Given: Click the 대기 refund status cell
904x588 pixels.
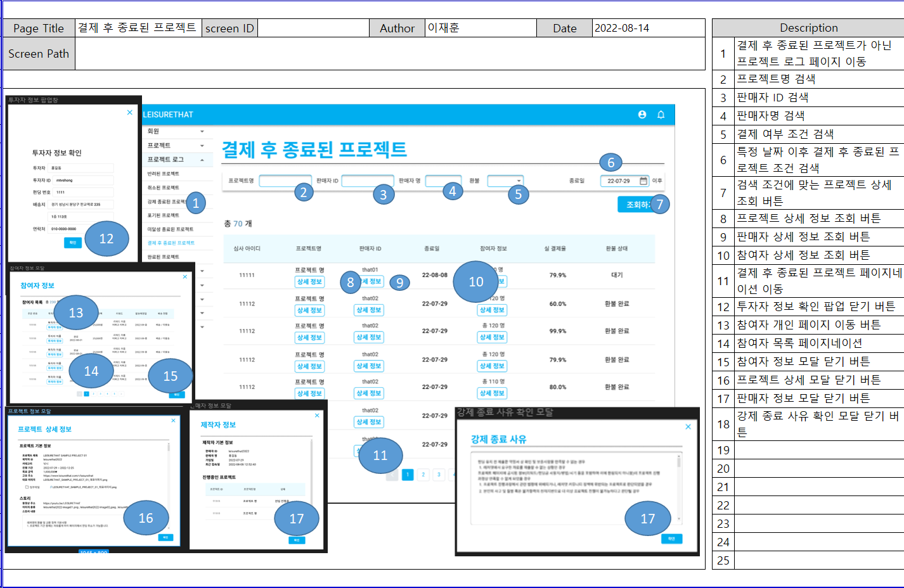Looking at the screenshot, I should [617, 275].
